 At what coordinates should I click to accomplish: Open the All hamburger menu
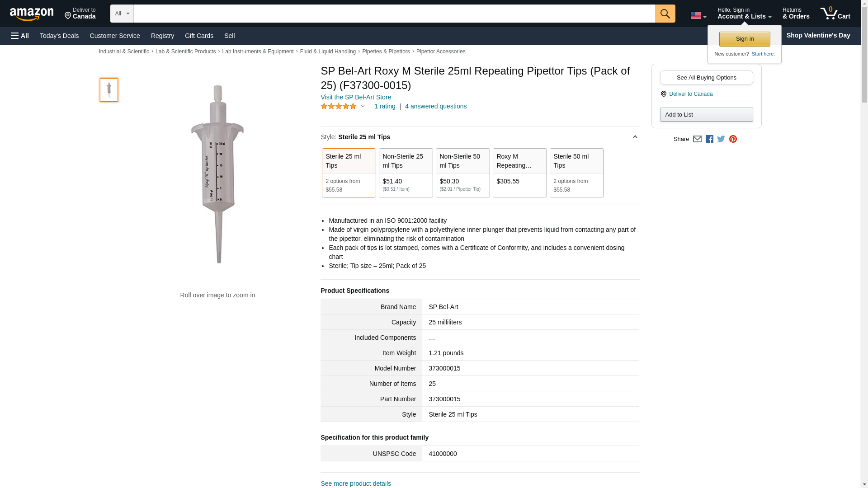click(x=20, y=36)
